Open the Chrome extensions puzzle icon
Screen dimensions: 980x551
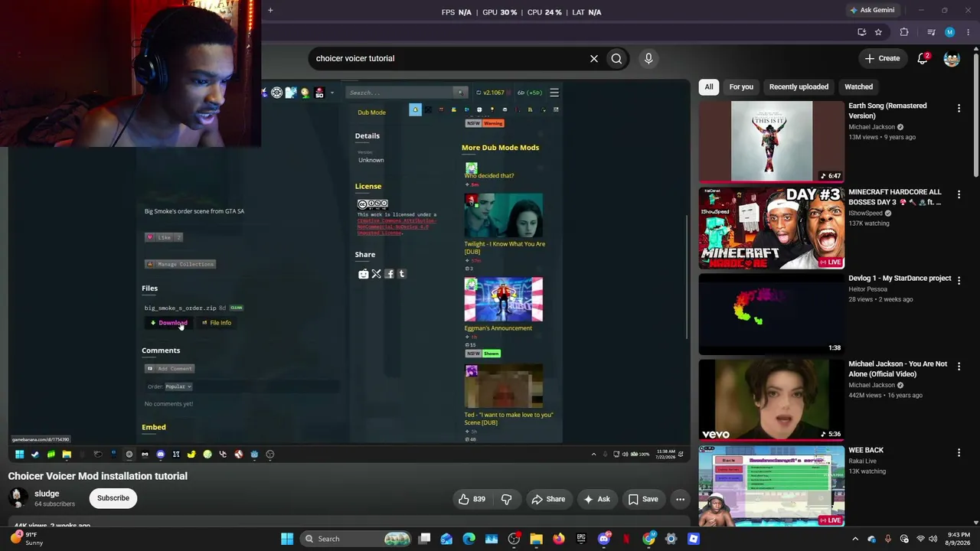point(904,32)
